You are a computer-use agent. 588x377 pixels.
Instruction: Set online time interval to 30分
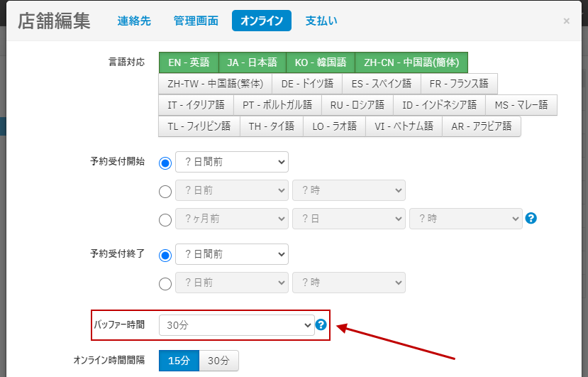[218, 361]
